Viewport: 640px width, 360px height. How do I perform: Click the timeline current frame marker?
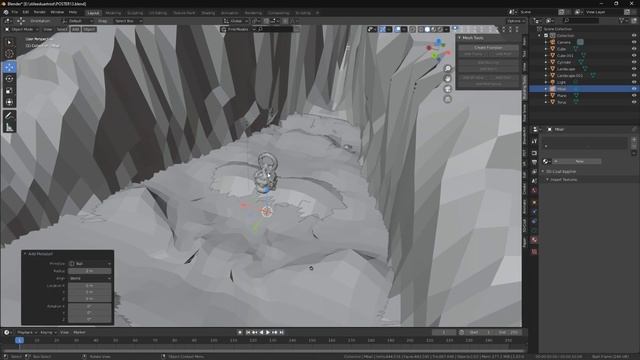[x=19, y=340]
